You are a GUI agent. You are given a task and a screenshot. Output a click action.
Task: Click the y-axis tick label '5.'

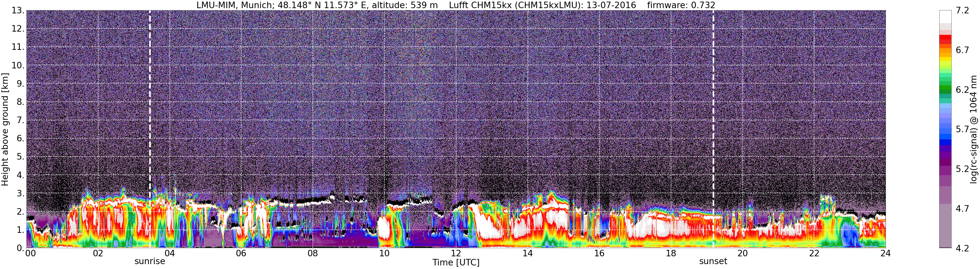click(21, 157)
